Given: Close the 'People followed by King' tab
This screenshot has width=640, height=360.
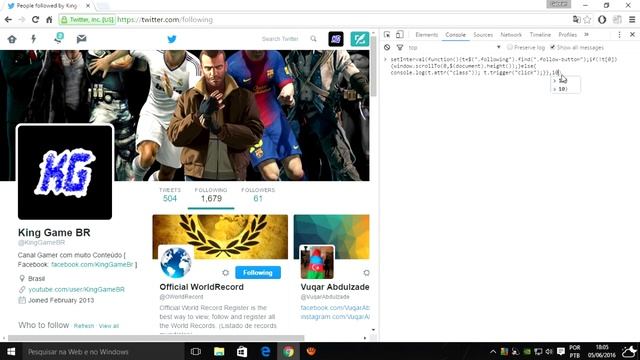Looking at the screenshot, I should (88, 6).
